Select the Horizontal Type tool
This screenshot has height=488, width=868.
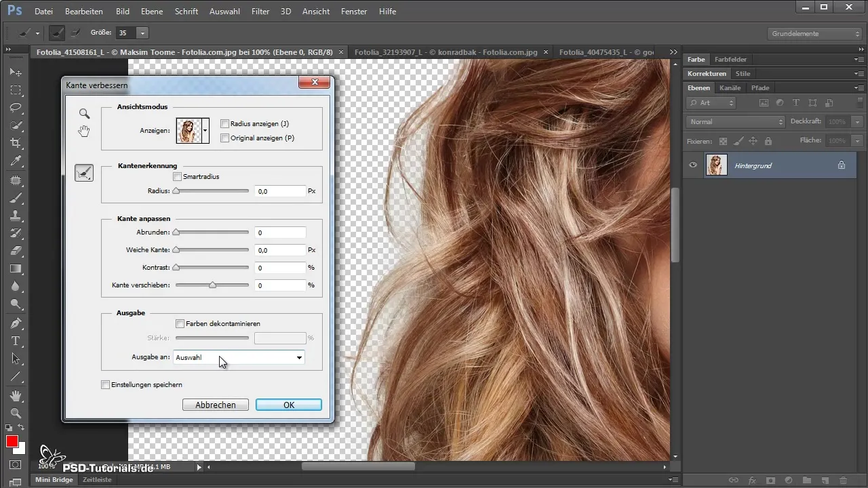point(16,340)
